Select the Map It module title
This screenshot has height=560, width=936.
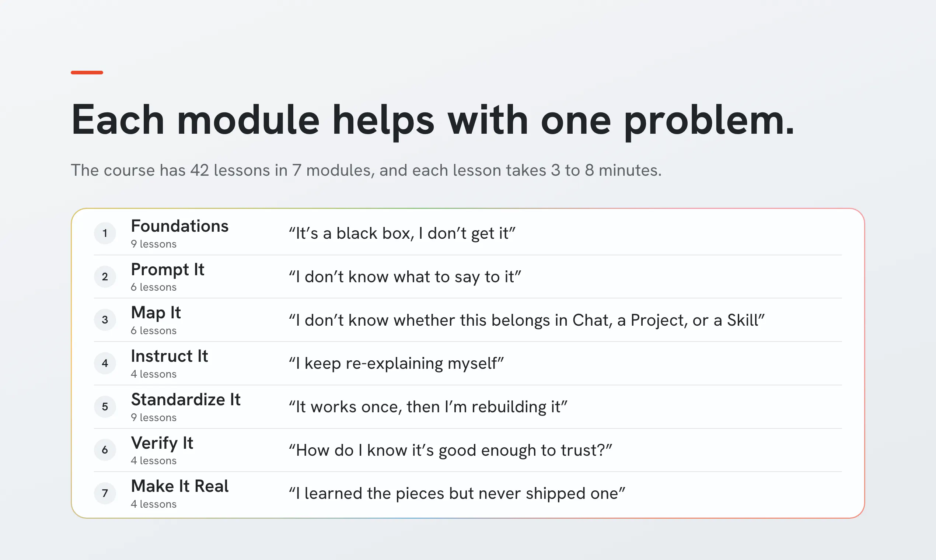(x=156, y=313)
